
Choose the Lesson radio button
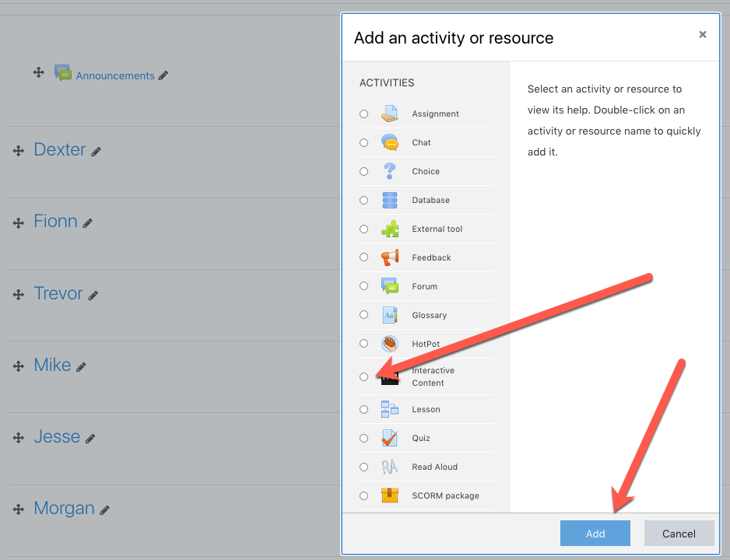click(x=363, y=409)
